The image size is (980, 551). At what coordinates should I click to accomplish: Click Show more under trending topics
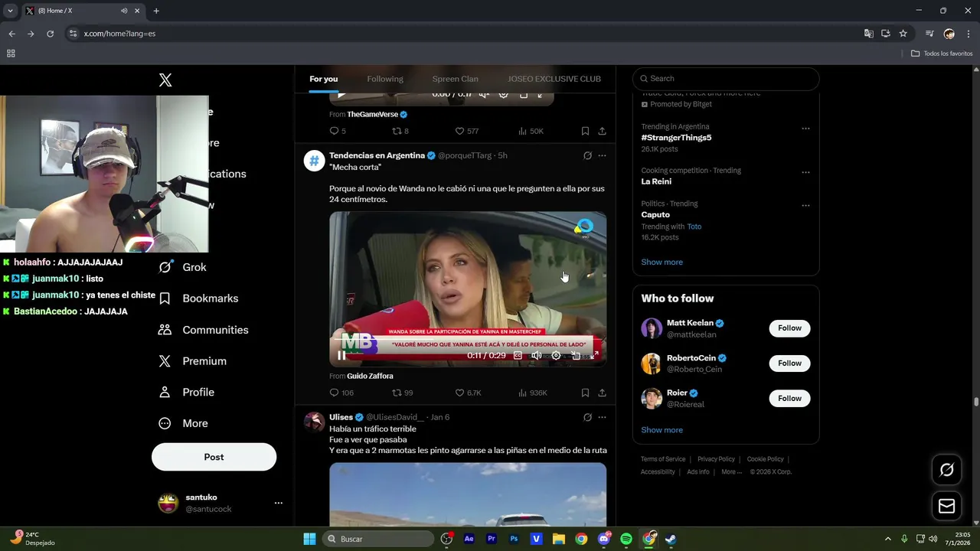click(661, 262)
